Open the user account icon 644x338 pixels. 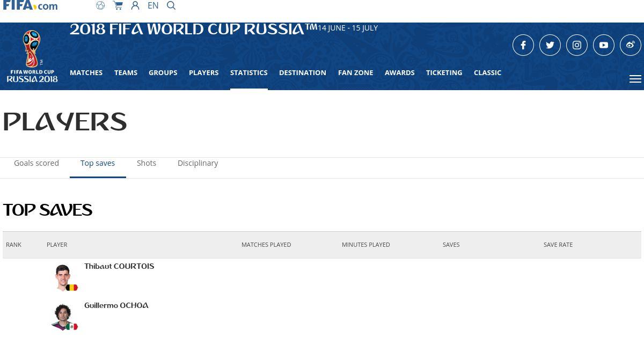coord(135,5)
